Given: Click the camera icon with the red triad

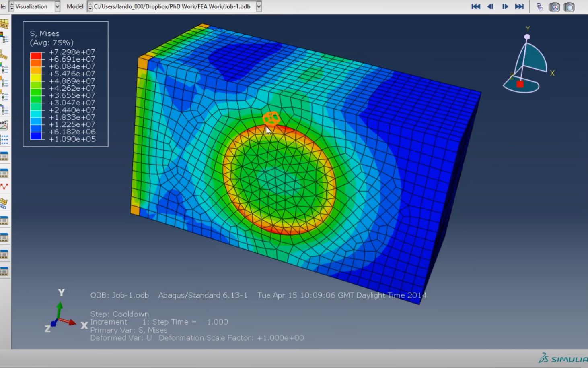Looking at the screenshot, I should [554, 7].
